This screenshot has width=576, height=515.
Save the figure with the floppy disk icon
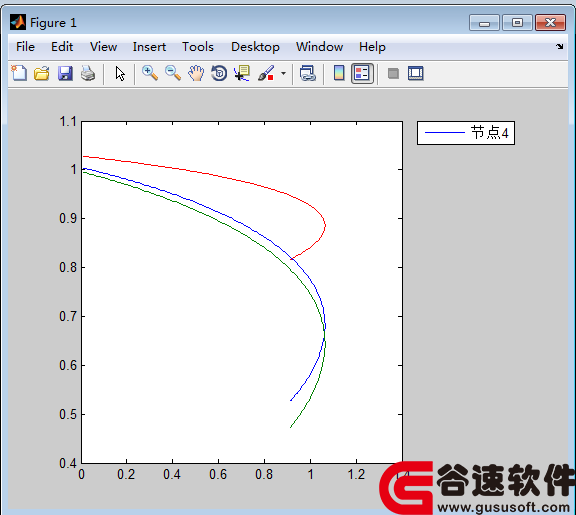pyautogui.click(x=65, y=73)
